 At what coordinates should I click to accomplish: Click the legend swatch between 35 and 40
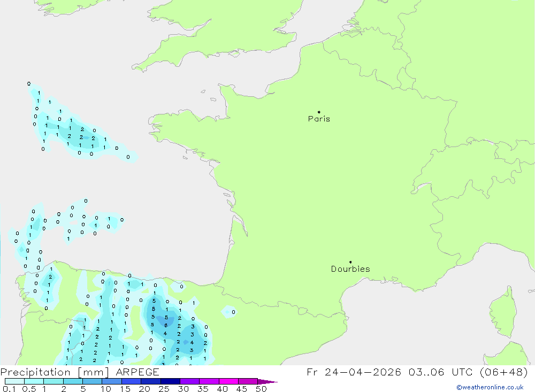(x=209, y=381)
